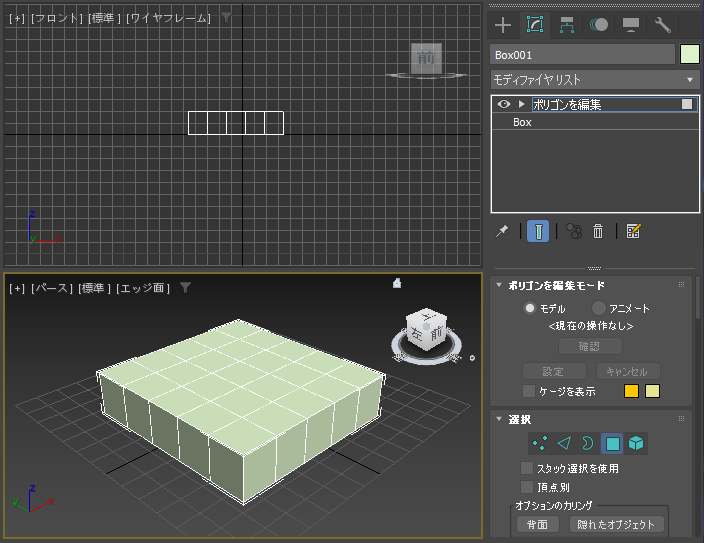
Task: Collapse the 選択 rollout
Action: click(x=499, y=419)
